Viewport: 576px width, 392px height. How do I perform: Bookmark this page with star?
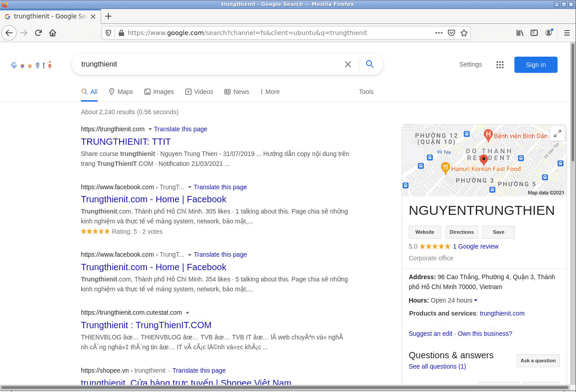tap(464, 33)
